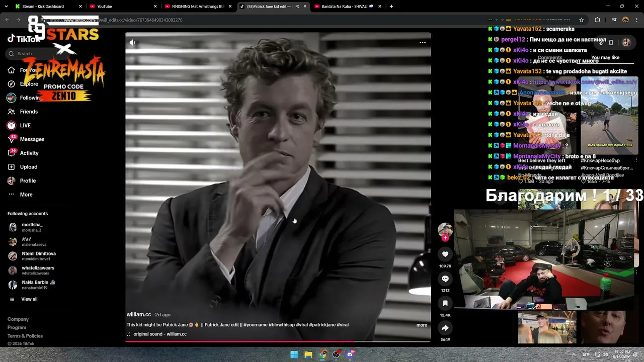The height and width of the screenshot is (362, 644).
Task: Bookmark this page with the star icon
Action: pos(582,20)
